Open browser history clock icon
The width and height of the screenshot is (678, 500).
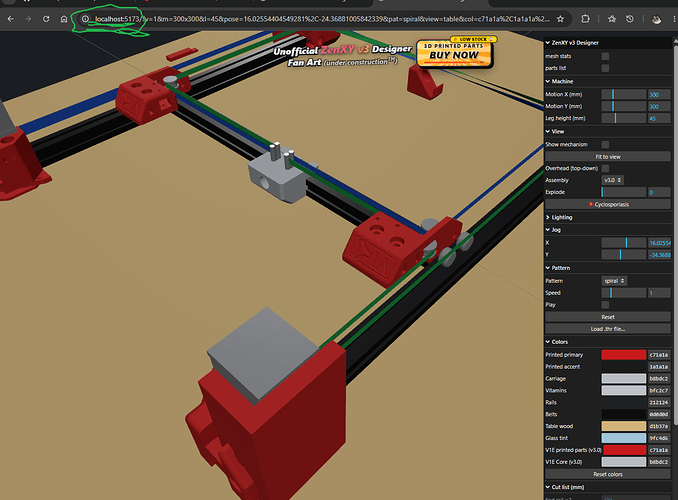pyautogui.click(x=630, y=19)
